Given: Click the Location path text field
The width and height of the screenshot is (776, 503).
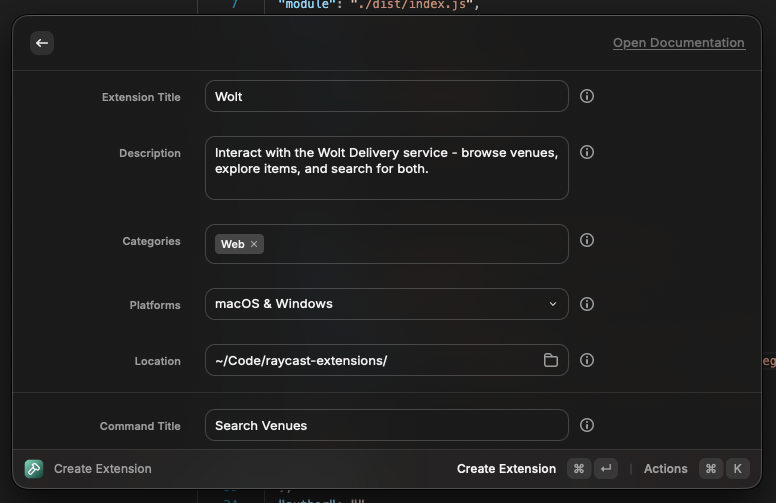Looking at the screenshot, I should [x=370, y=360].
